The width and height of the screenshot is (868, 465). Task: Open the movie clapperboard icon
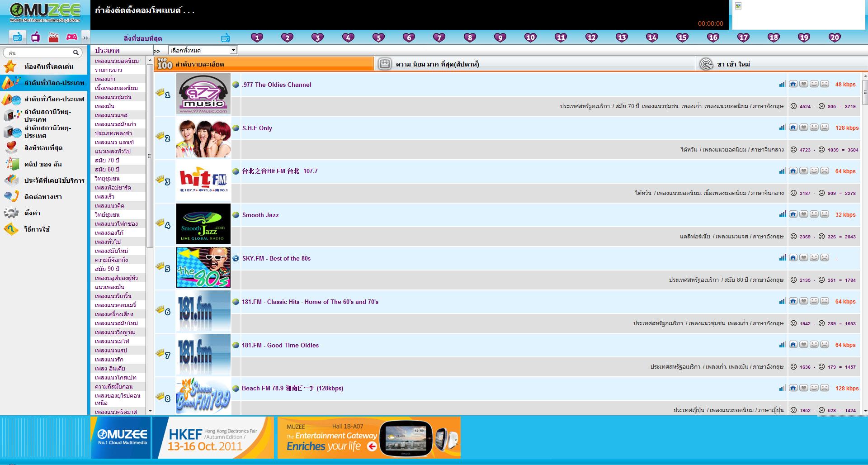pyautogui.click(x=53, y=37)
